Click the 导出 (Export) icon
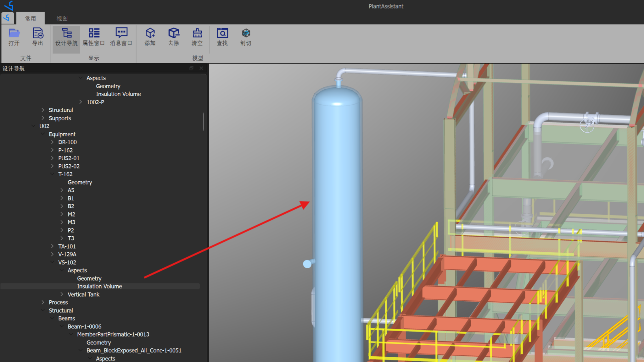The height and width of the screenshot is (362, 644). click(x=37, y=37)
